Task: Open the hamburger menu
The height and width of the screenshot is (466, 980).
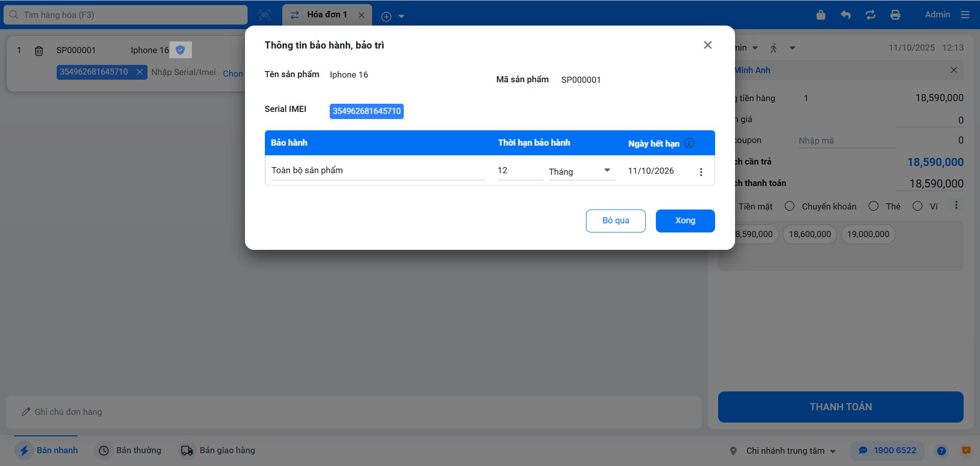Action: [965, 15]
